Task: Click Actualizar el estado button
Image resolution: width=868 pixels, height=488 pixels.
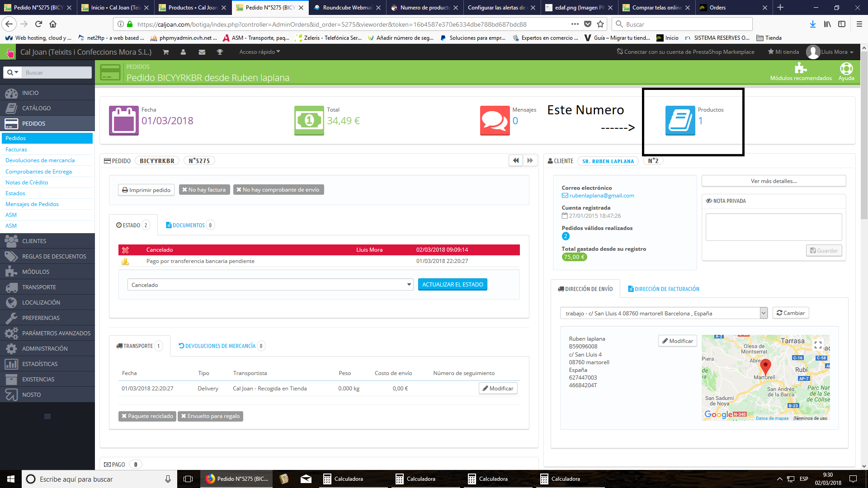Action: [x=452, y=285]
